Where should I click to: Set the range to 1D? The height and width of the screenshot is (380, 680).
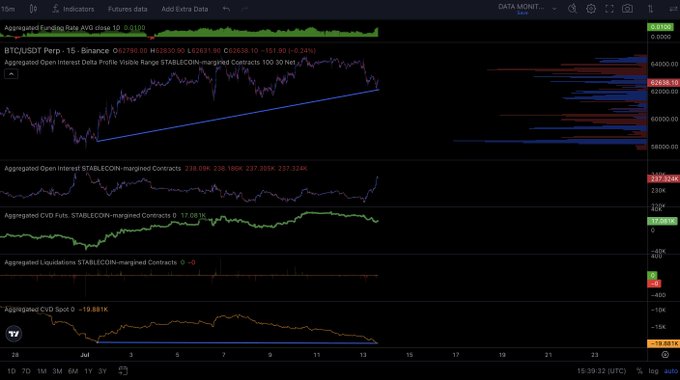click(11, 371)
